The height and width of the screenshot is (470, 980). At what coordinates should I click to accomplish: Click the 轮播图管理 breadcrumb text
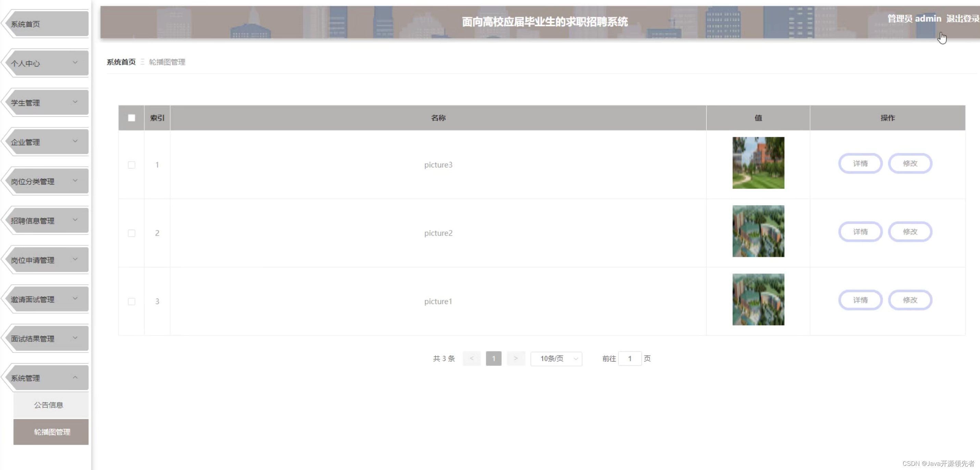coord(167,62)
